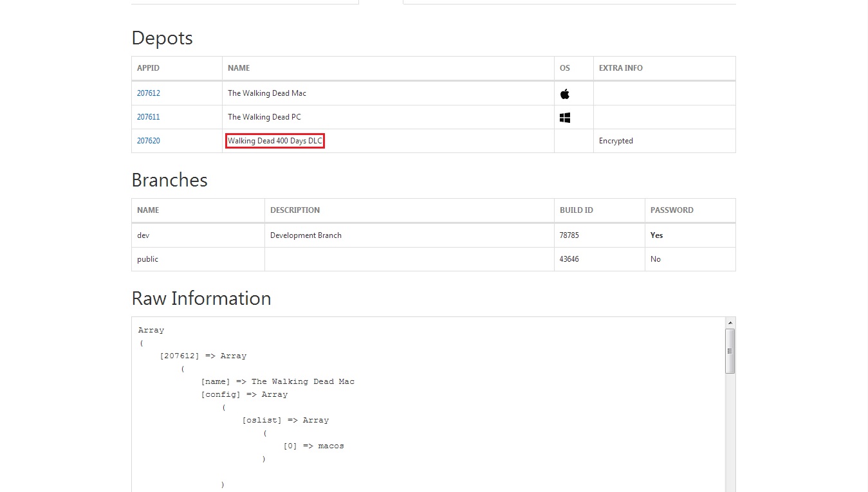
Task: Click the 'public' branch name cell
Action: 198,259
